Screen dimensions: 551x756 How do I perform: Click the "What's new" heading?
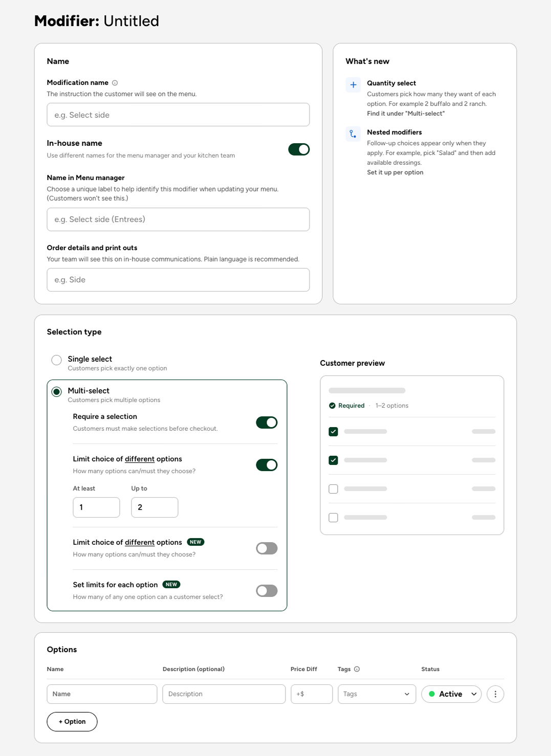[367, 61]
